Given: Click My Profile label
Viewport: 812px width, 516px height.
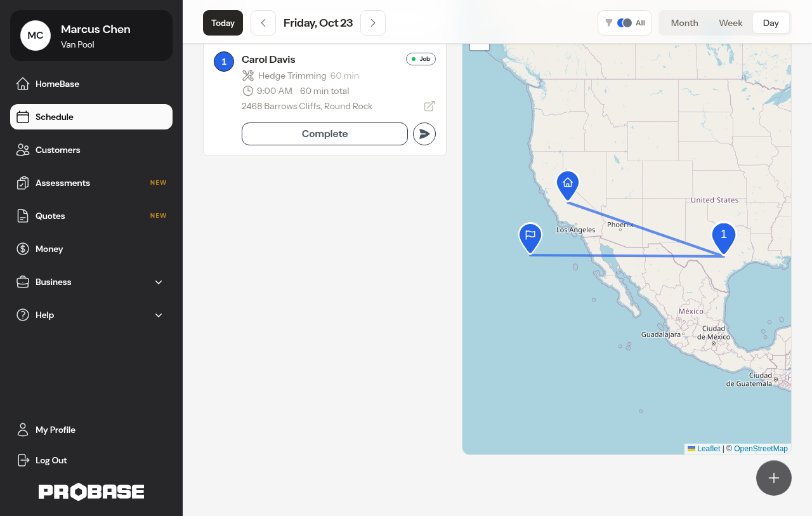Looking at the screenshot, I should click(55, 430).
